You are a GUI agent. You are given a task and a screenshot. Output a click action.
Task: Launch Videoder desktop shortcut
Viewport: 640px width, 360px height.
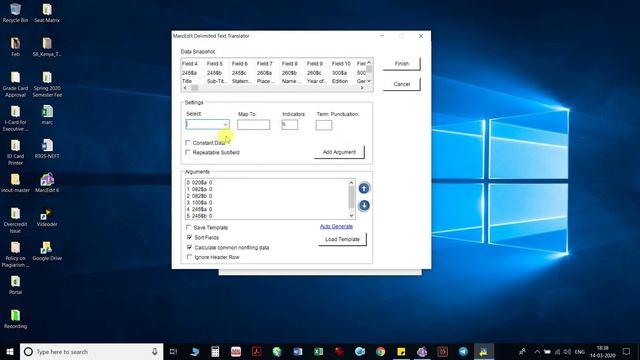tap(47, 217)
